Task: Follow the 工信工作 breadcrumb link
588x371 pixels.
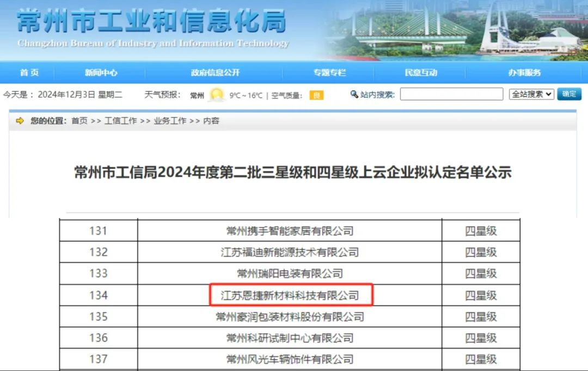Action: tap(120, 121)
